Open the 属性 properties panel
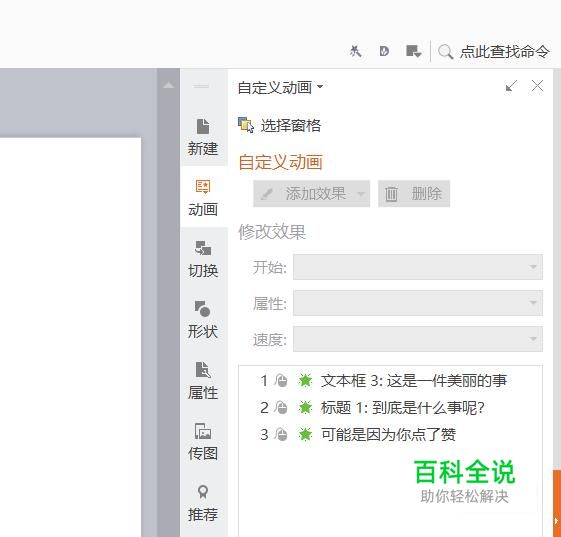The image size is (561, 537). click(203, 381)
